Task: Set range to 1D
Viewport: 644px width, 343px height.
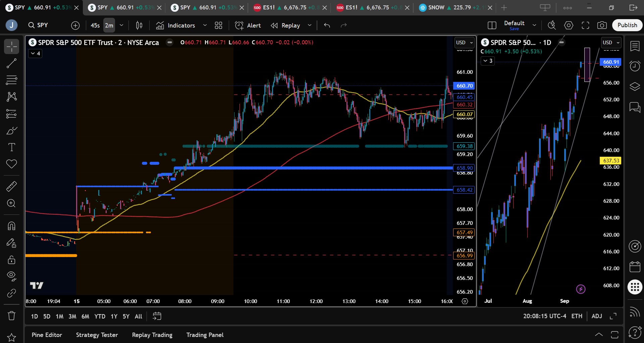Action: pyautogui.click(x=35, y=316)
